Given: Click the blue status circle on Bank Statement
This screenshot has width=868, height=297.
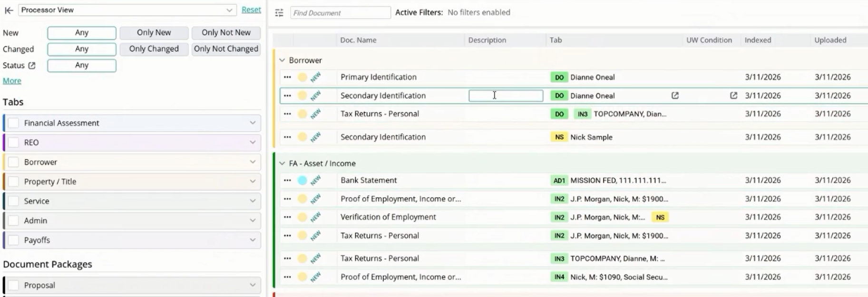Looking at the screenshot, I should 302,181.
